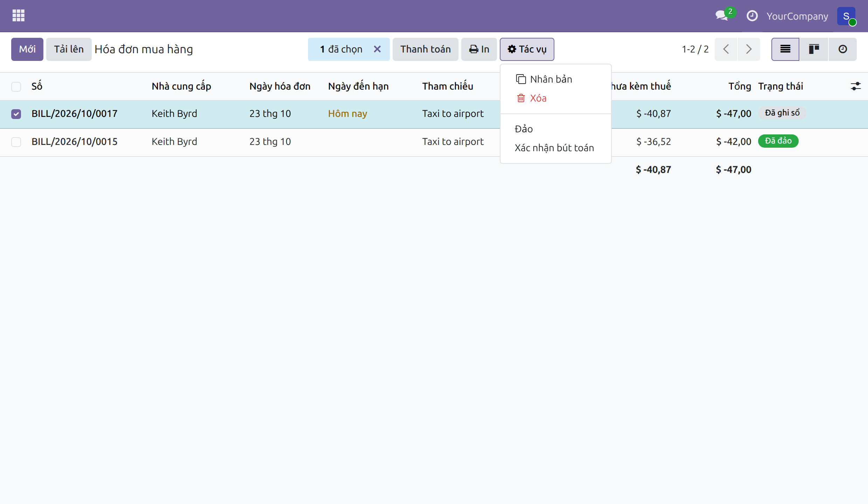This screenshot has width=868, height=504.
Task: Open the main apps grid menu
Action: (x=18, y=16)
